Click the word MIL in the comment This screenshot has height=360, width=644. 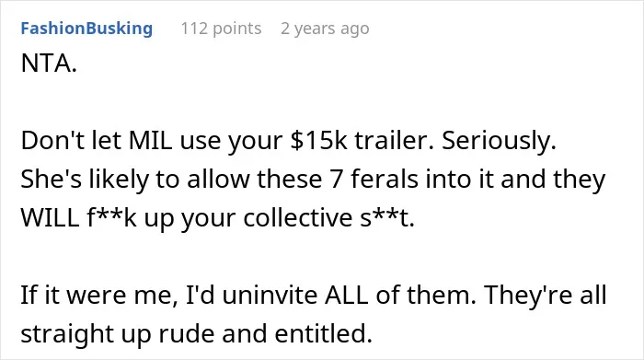tap(150, 141)
